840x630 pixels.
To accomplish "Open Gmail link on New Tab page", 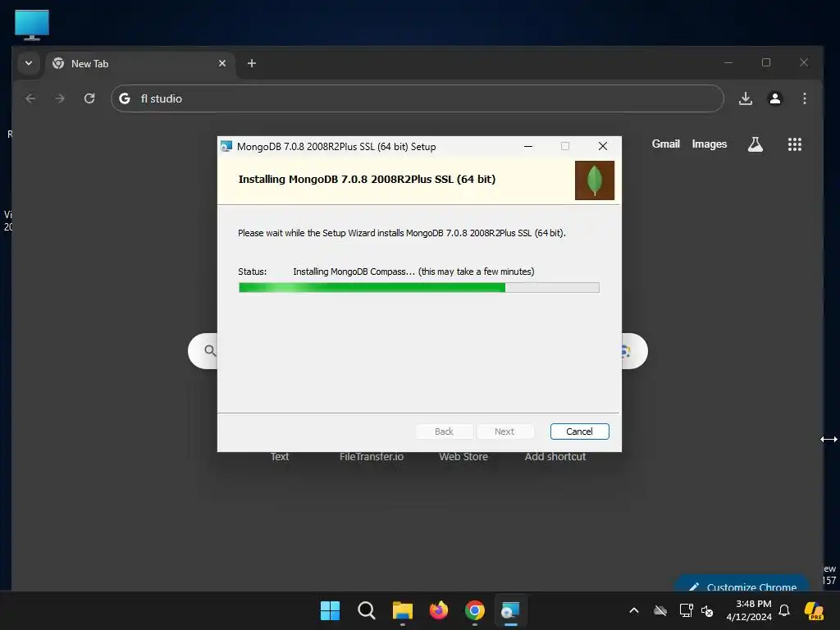I will (x=666, y=144).
